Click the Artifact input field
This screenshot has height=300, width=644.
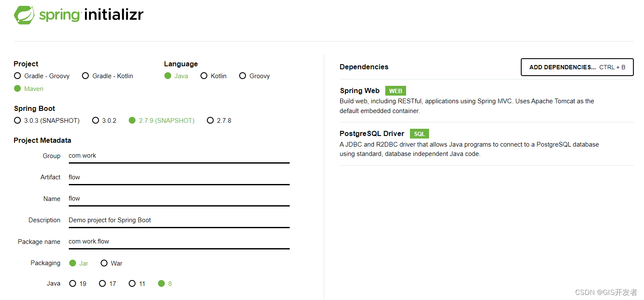[178, 177]
